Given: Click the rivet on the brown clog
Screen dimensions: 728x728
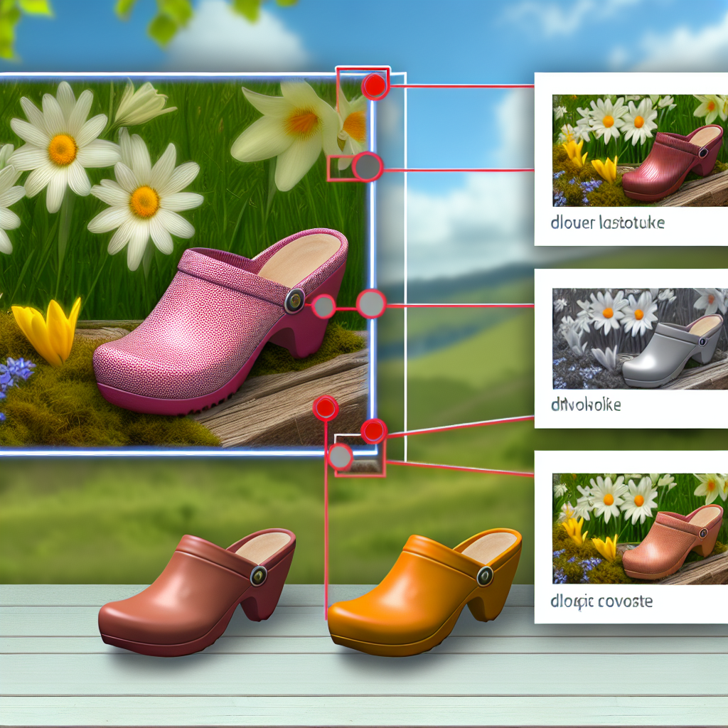Looking at the screenshot, I should [x=259, y=576].
